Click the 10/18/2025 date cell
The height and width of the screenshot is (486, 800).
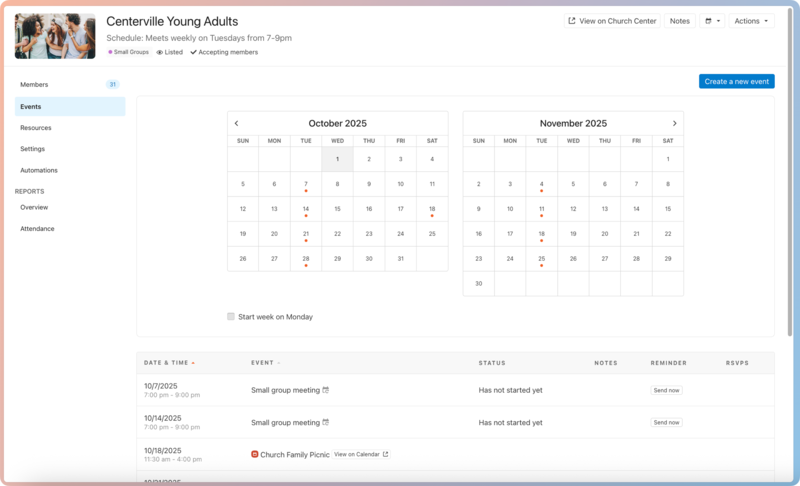pos(173,454)
